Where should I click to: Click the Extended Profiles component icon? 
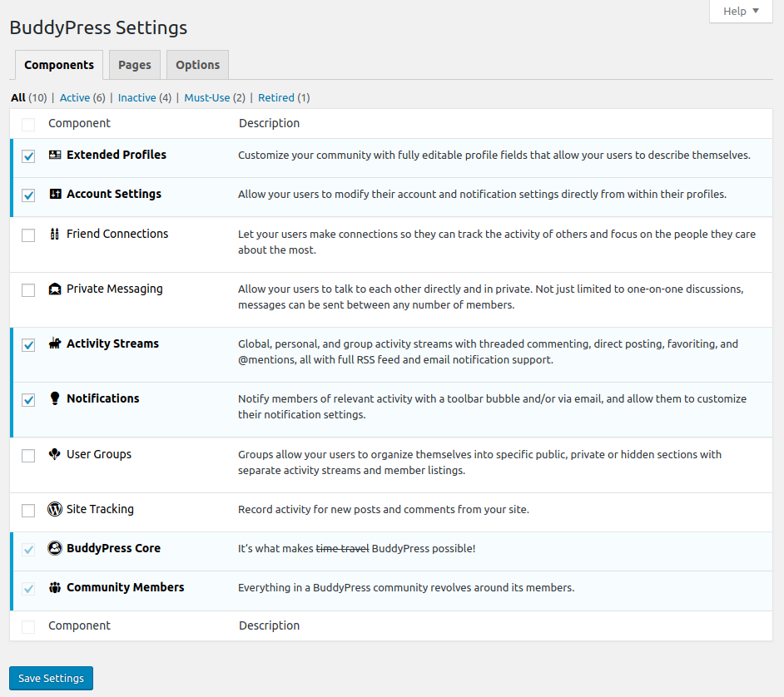55,155
